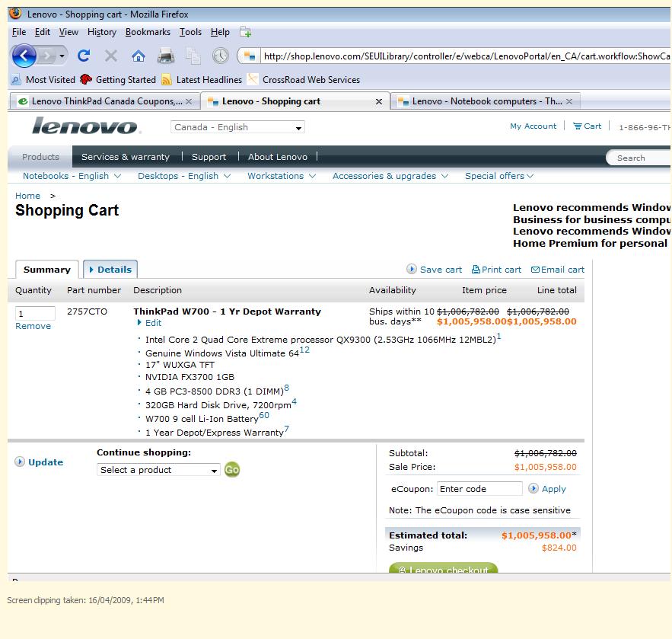
Task: Open the Tools menu
Action: [x=190, y=32]
